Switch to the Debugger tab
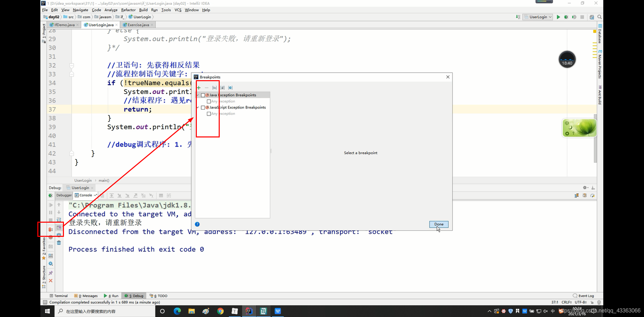644x317 pixels. click(x=64, y=195)
